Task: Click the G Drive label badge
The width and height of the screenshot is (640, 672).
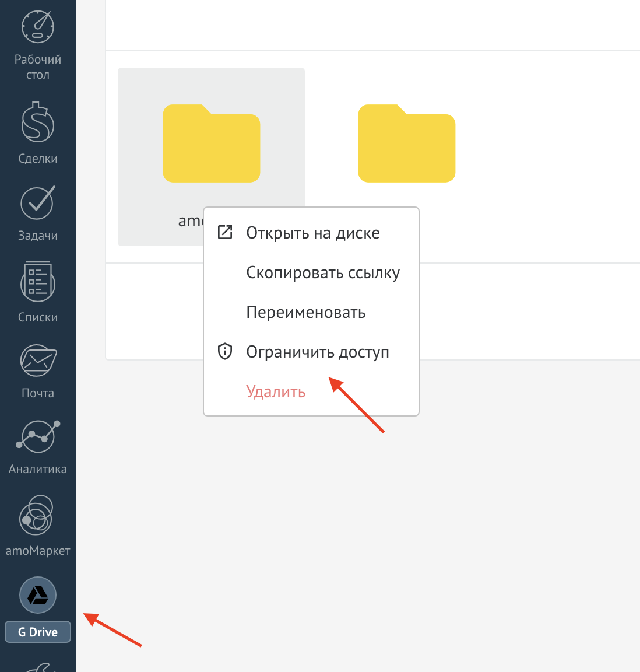Action: [x=38, y=632]
